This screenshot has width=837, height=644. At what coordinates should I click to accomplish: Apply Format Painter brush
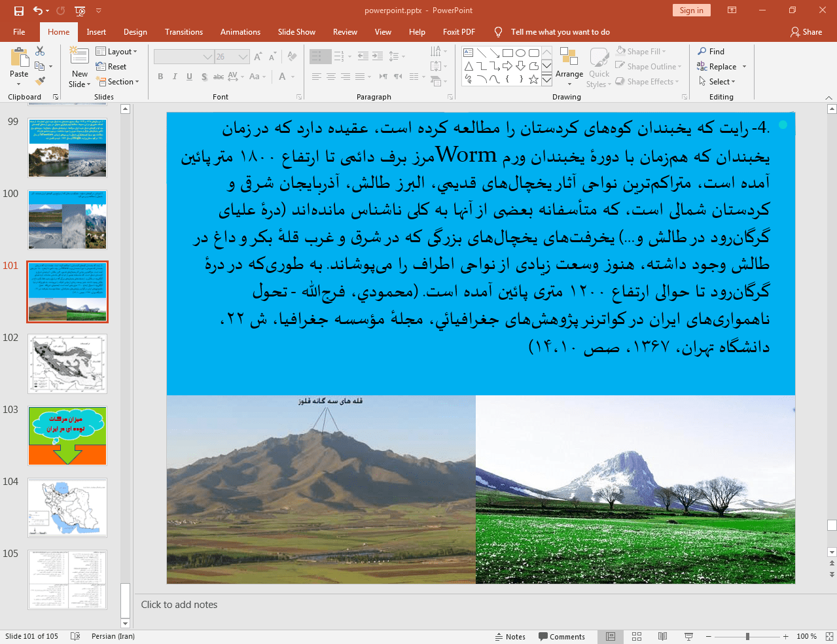click(x=40, y=81)
